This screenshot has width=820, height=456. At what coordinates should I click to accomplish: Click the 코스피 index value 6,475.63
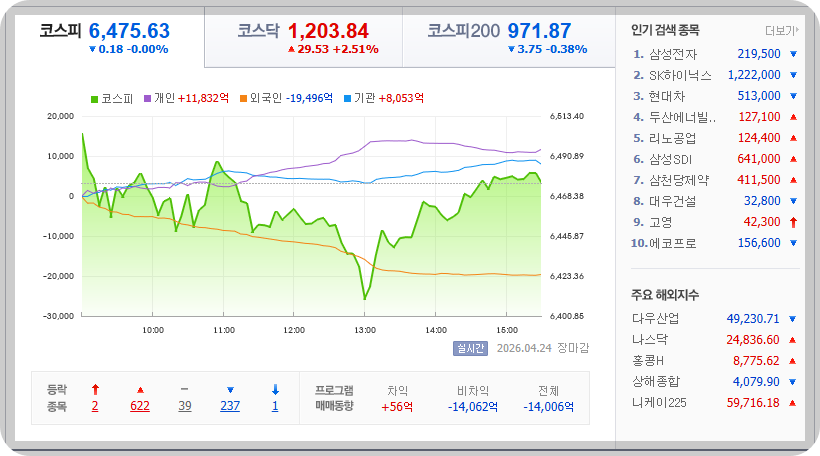click(129, 31)
